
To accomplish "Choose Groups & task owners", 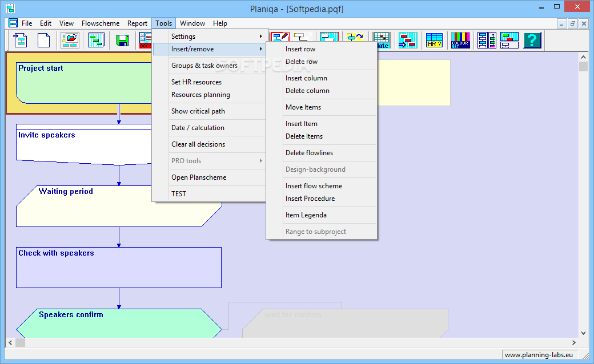I will [210, 66].
